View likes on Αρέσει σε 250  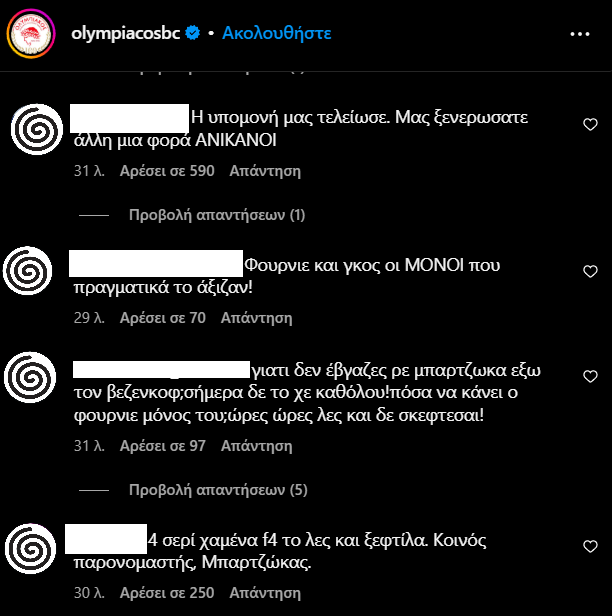(x=167, y=593)
